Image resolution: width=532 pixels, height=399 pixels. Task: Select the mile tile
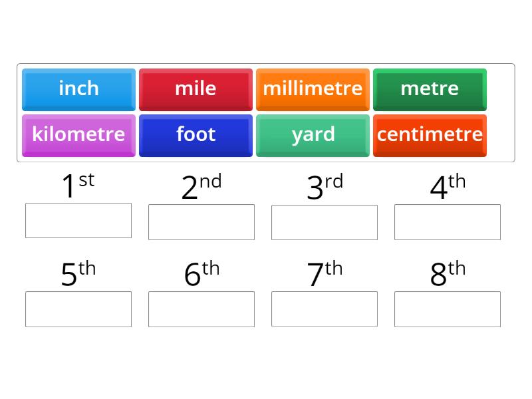click(x=196, y=88)
